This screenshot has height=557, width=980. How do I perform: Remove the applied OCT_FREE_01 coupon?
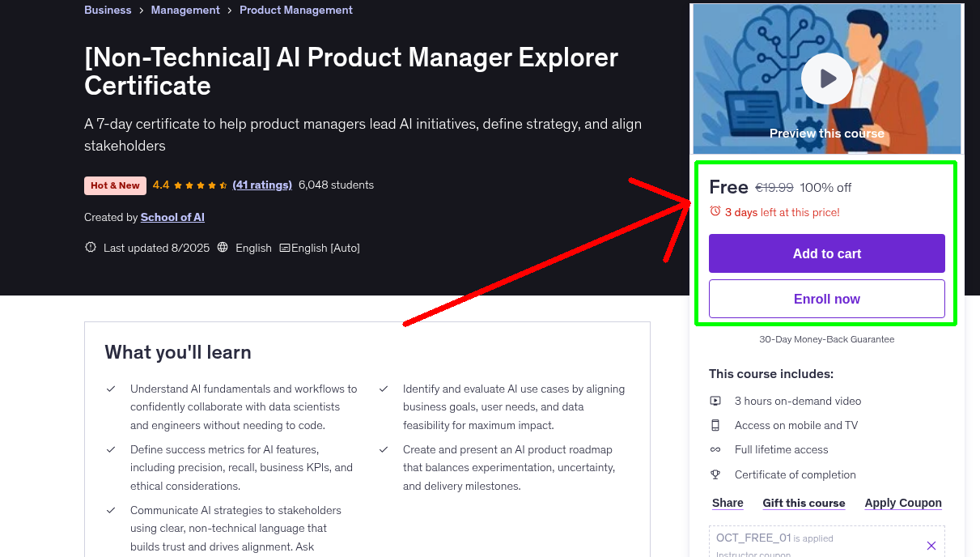tap(931, 546)
